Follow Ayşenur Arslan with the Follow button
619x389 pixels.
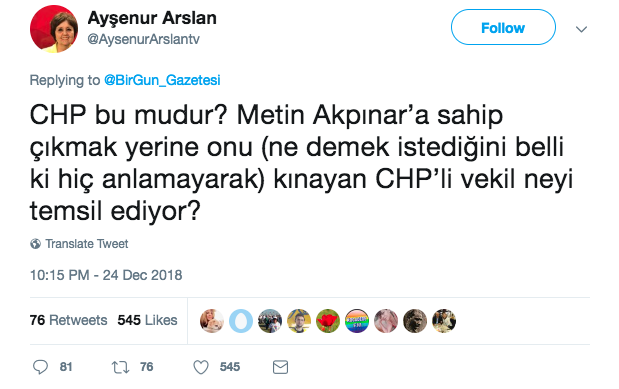point(503,27)
